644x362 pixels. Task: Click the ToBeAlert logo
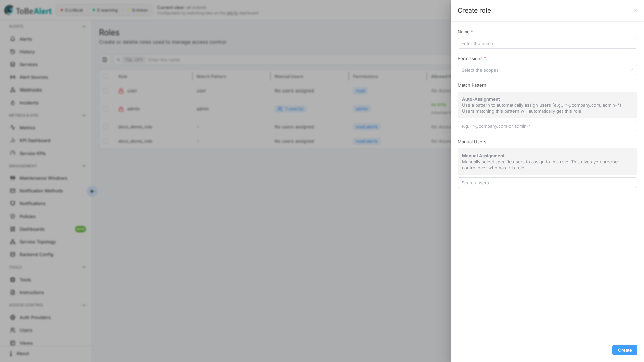coord(28,10)
